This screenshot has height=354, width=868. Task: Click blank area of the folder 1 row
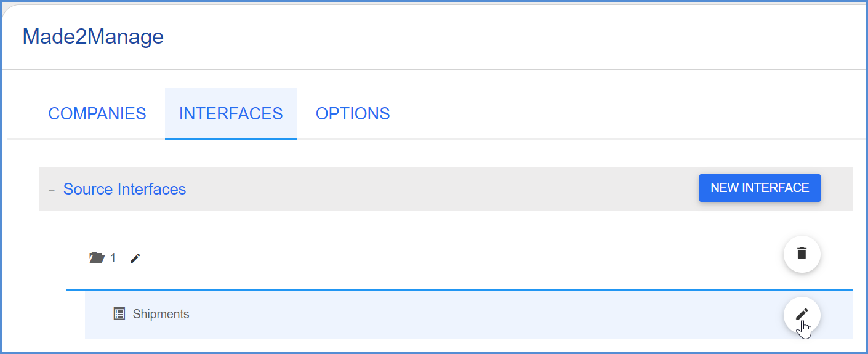[431, 259]
